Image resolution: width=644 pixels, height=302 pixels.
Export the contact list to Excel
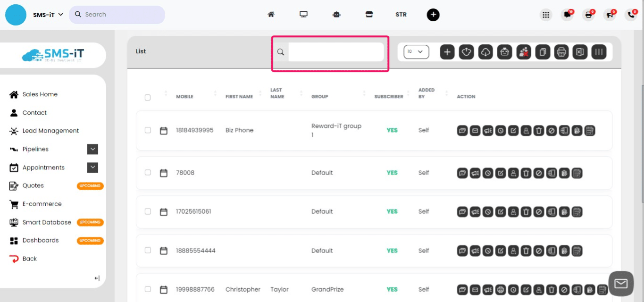tap(580, 52)
